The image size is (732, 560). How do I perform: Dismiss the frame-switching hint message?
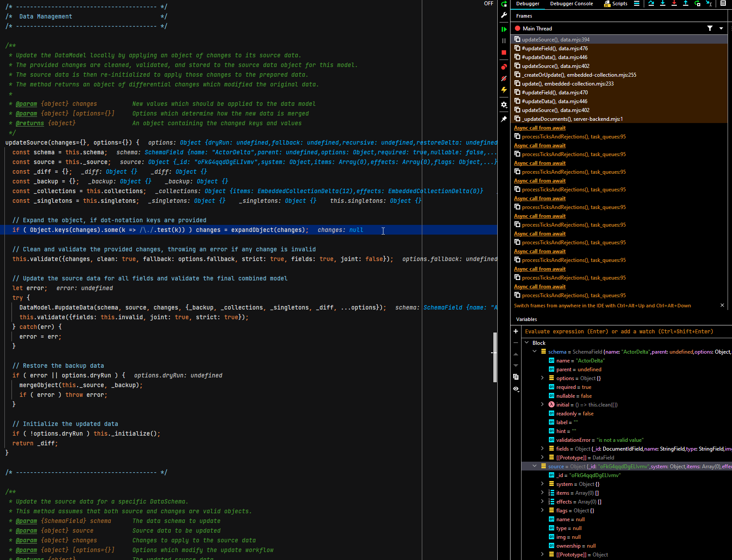point(722,305)
